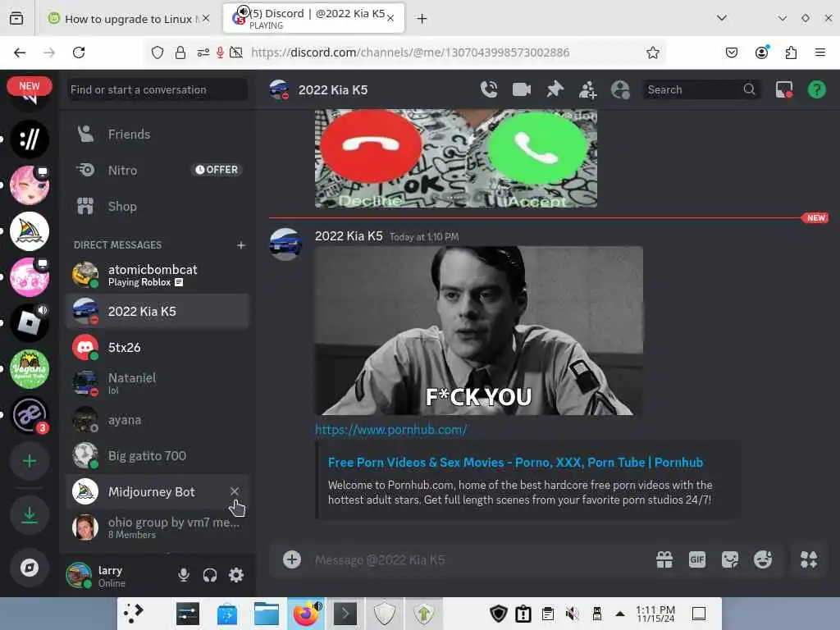The image size is (840, 630).
Task: Add friends to DM
Action: [x=587, y=89]
